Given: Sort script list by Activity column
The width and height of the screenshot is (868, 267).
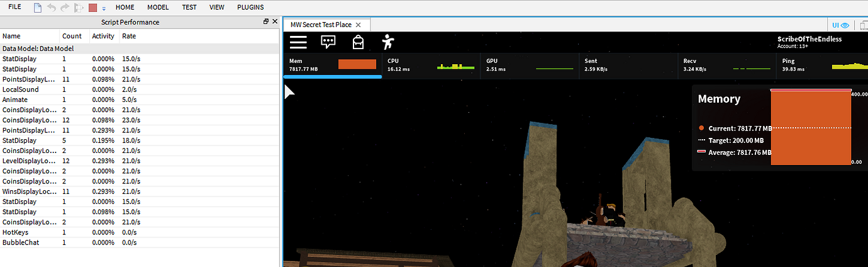Looking at the screenshot, I should point(103,36).
